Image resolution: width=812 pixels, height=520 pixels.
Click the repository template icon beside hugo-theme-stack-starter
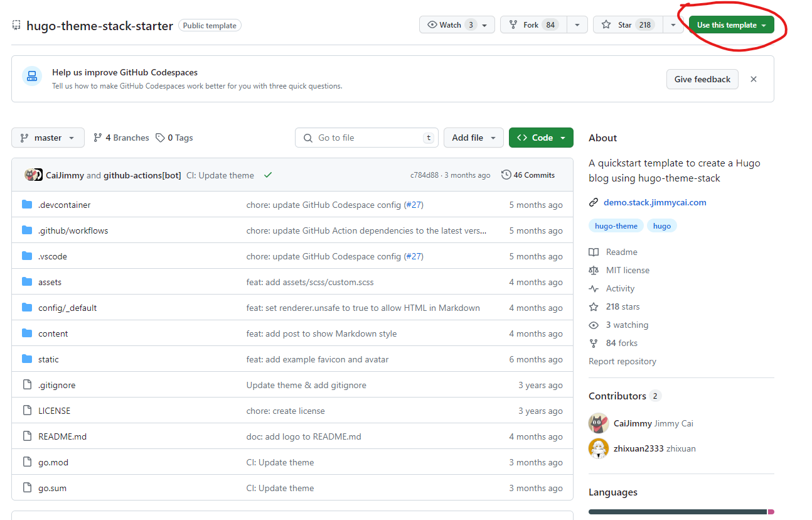[x=16, y=26]
